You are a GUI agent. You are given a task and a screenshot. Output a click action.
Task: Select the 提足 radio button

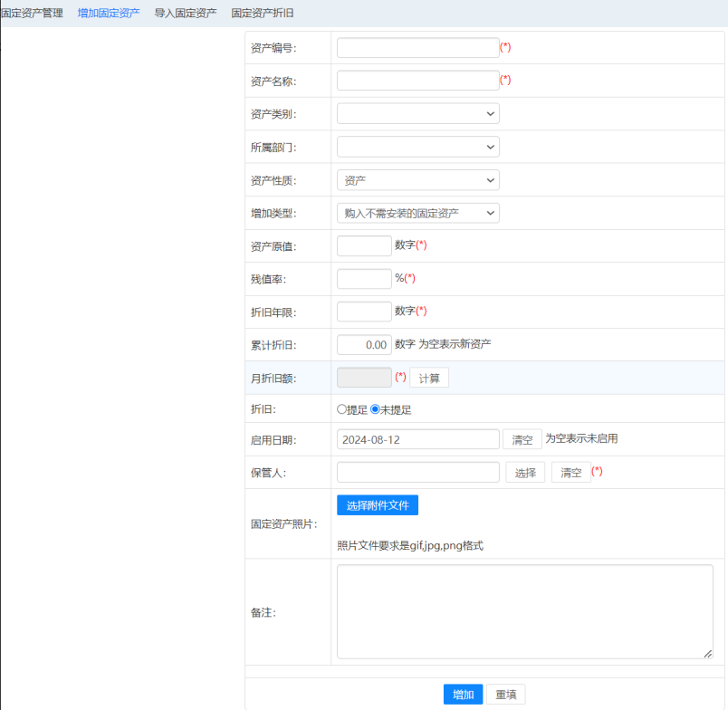tap(342, 409)
